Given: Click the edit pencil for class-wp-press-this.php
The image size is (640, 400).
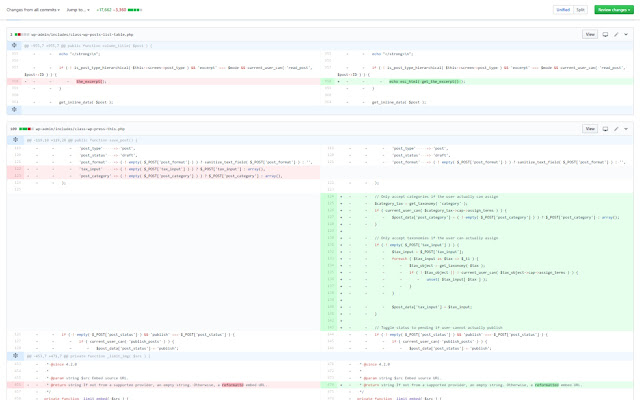Looking at the screenshot, I should [616, 129].
